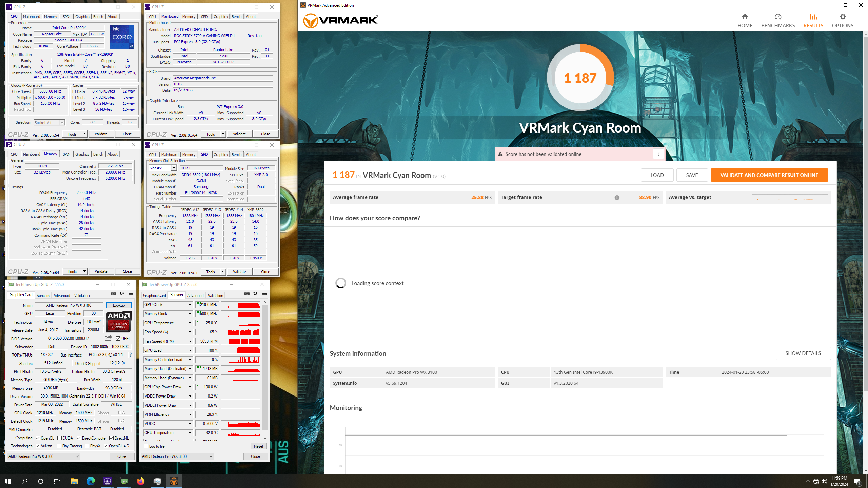Open Firefox from taskbar
Screen dimensions: 868x488
pyautogui.click(x=140, y=481)
